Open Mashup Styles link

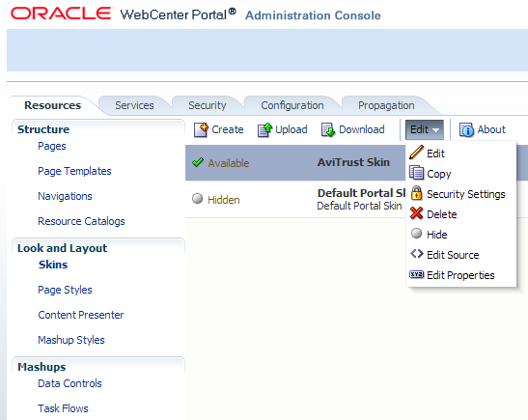(x=71, y=340)
